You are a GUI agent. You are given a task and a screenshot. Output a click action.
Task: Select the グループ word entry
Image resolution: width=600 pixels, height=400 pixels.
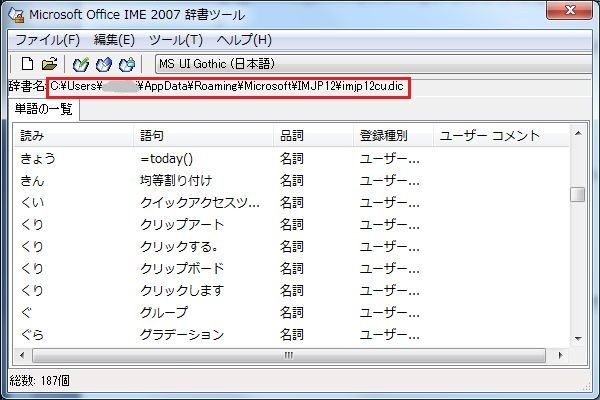tap(164, 312)
